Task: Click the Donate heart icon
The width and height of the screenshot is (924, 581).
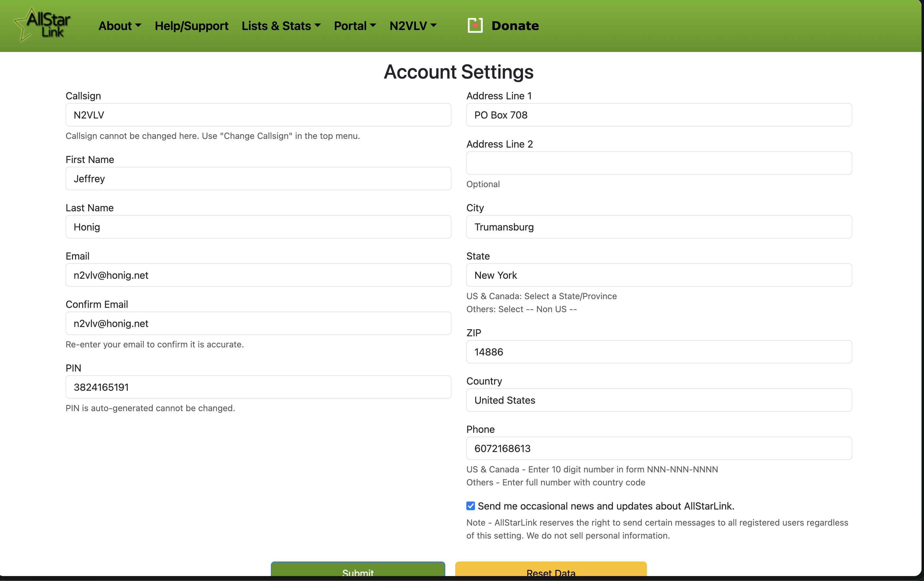Action: [474, 25]
